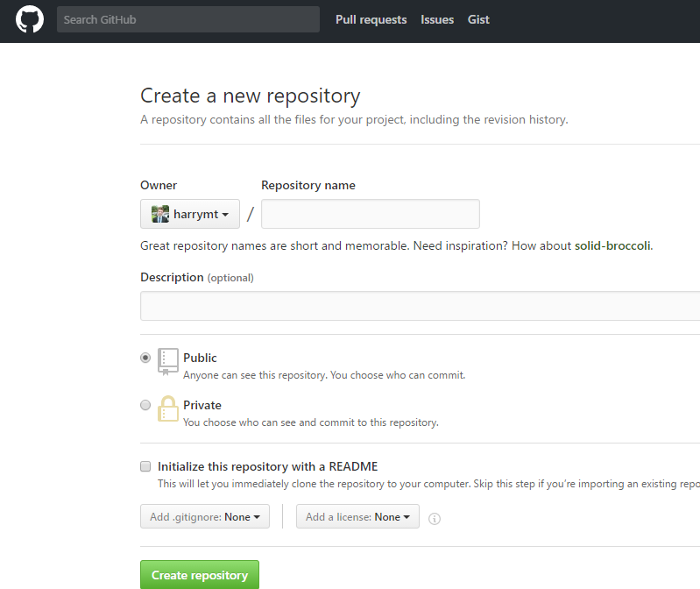Click the Description text field

(x=420, y=306)
